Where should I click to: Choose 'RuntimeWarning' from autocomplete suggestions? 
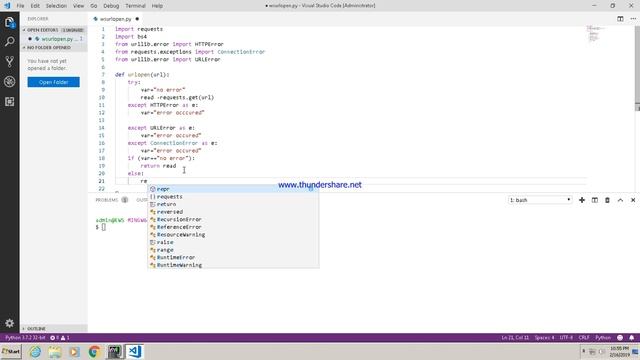(x=233, y=265)
